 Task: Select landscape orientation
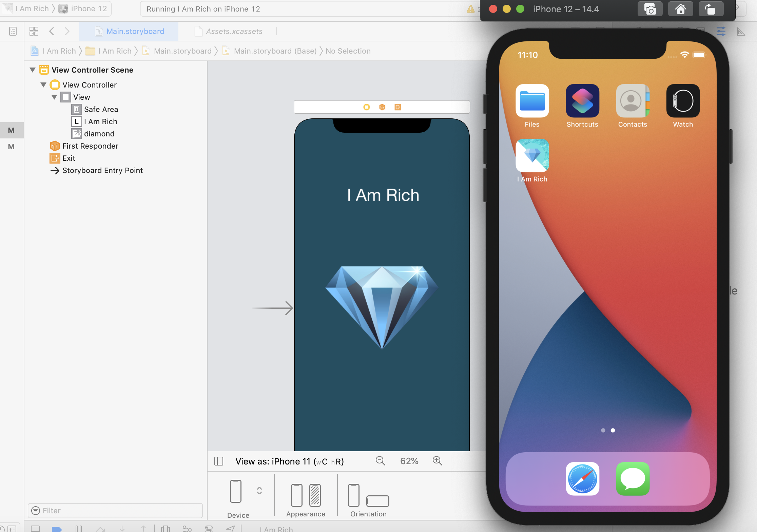[377, 501]
